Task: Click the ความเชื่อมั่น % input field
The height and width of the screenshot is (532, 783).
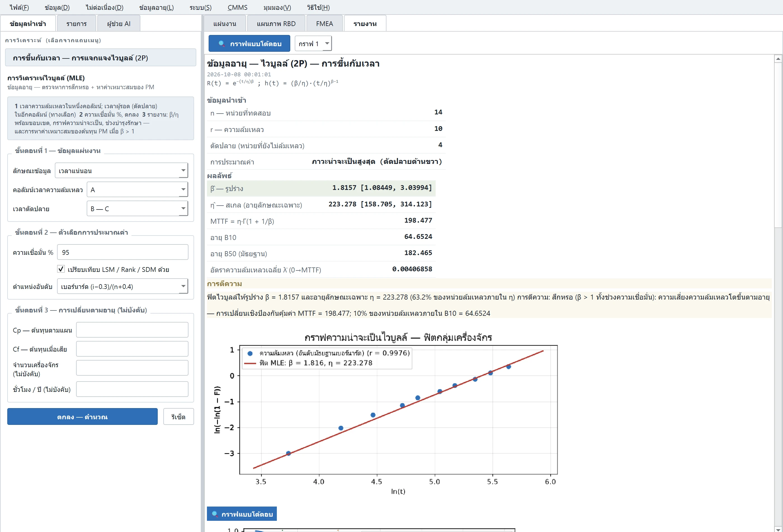Action: click(x=122, y=252)
